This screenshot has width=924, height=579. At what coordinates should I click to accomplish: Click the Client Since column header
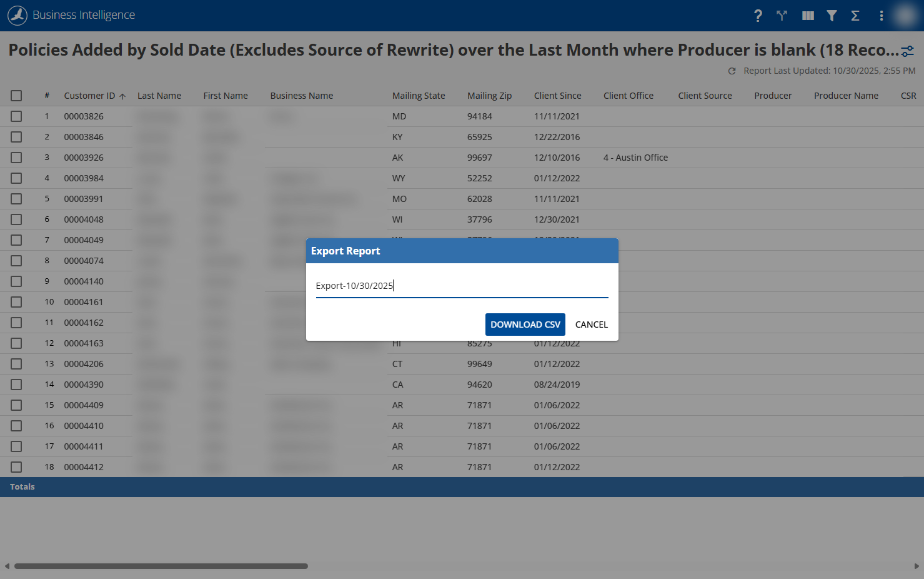(x=558, y=96)
